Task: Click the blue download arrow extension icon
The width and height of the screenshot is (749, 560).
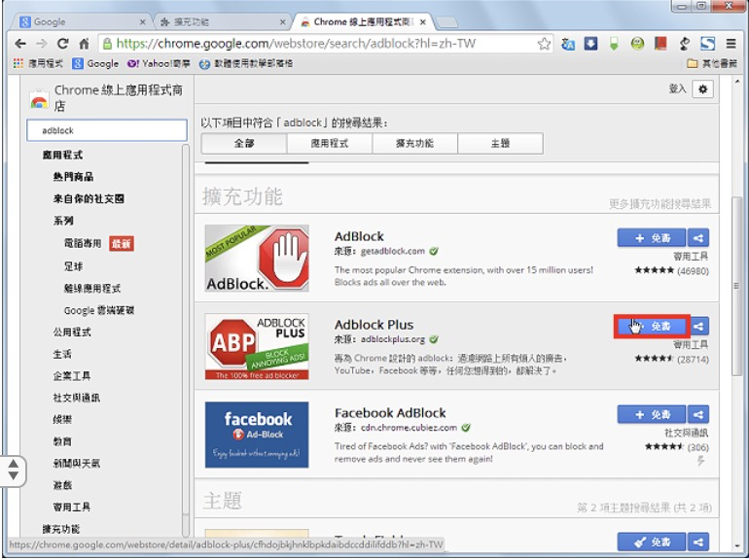Action: [590, 44]
